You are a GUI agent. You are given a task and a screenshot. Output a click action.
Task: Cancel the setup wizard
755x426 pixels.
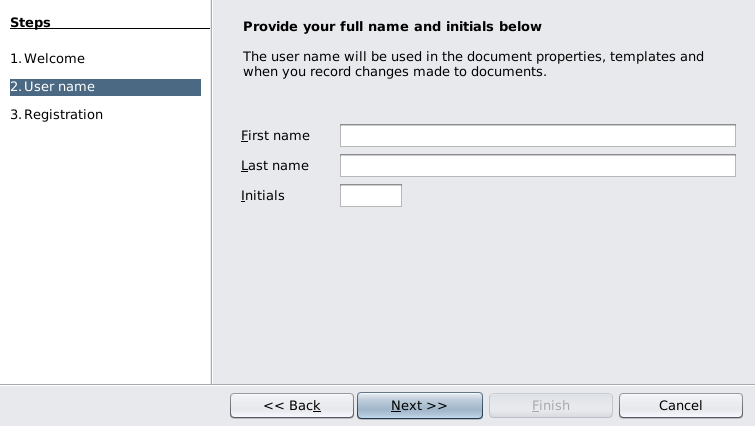click(x=680, y=405)
